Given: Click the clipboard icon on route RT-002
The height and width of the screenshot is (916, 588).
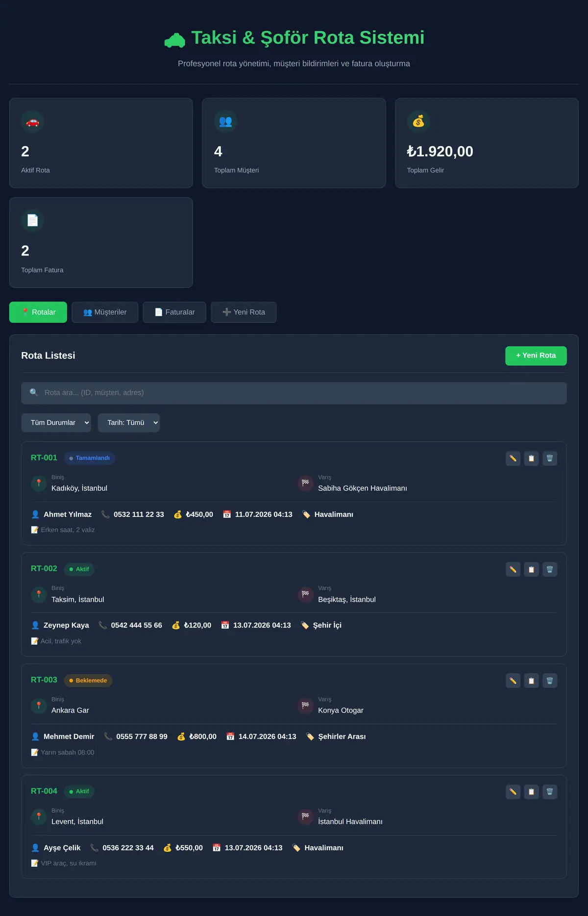Looking at the screenshot, I should click(x=531, y=569).
